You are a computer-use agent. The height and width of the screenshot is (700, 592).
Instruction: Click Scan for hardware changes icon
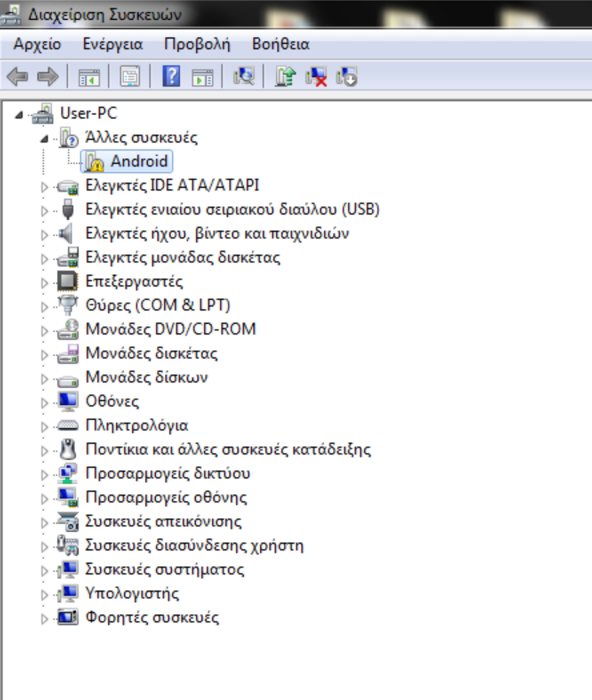pos(244,76)
